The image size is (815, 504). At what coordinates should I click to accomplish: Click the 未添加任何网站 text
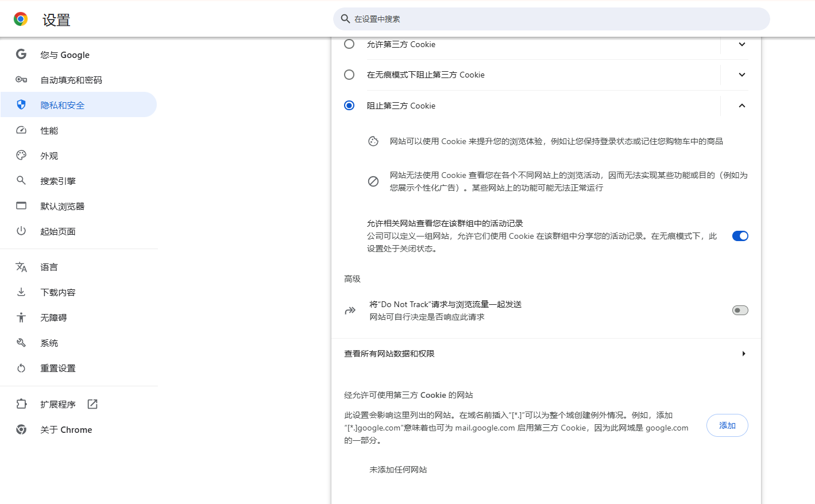(398, 470)
